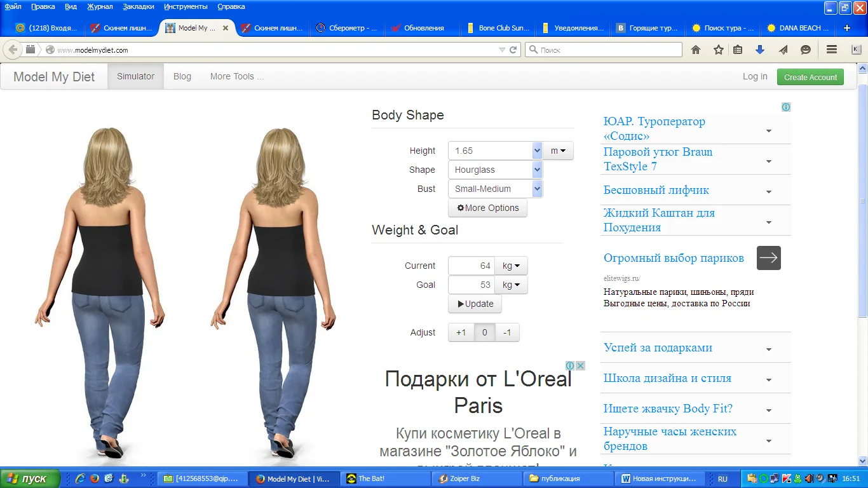
Task: Change the Goal weight unit kg
Action: pos(511,285)
